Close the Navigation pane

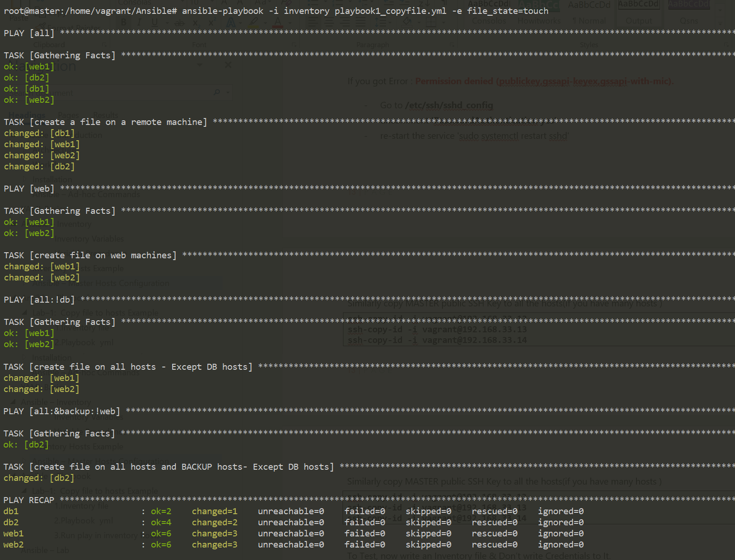tap(228, 65)
